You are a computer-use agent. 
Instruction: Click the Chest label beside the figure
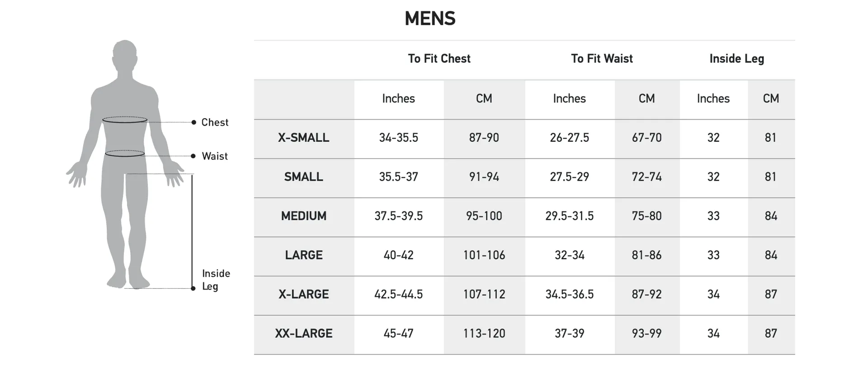pos(215,122)
